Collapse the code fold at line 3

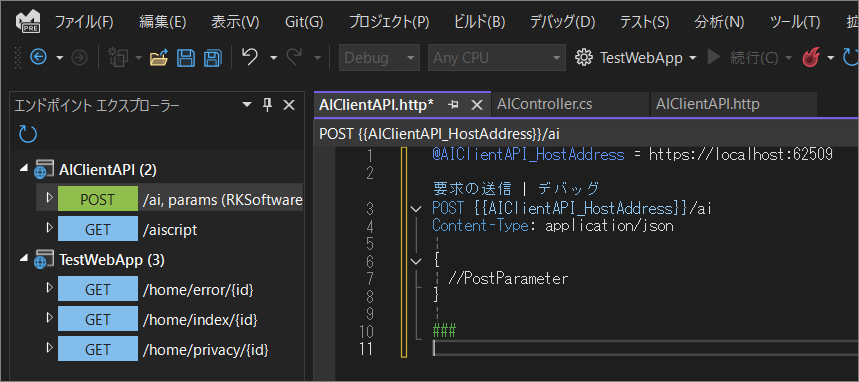(416, 209)
